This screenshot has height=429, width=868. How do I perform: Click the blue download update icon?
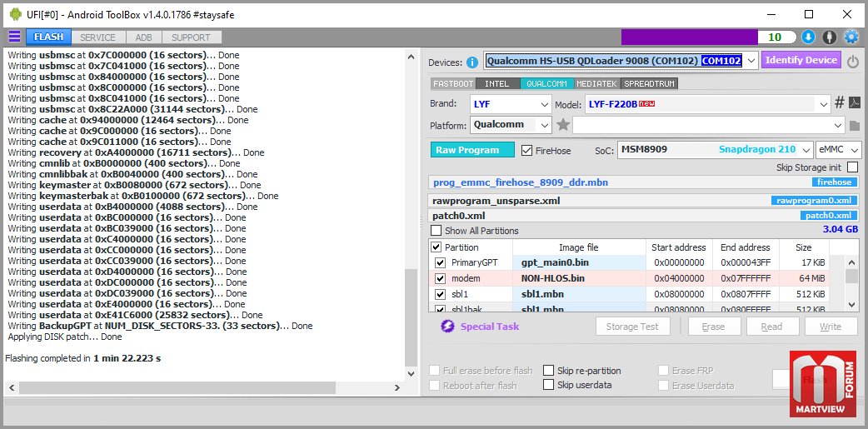[808, 37]
